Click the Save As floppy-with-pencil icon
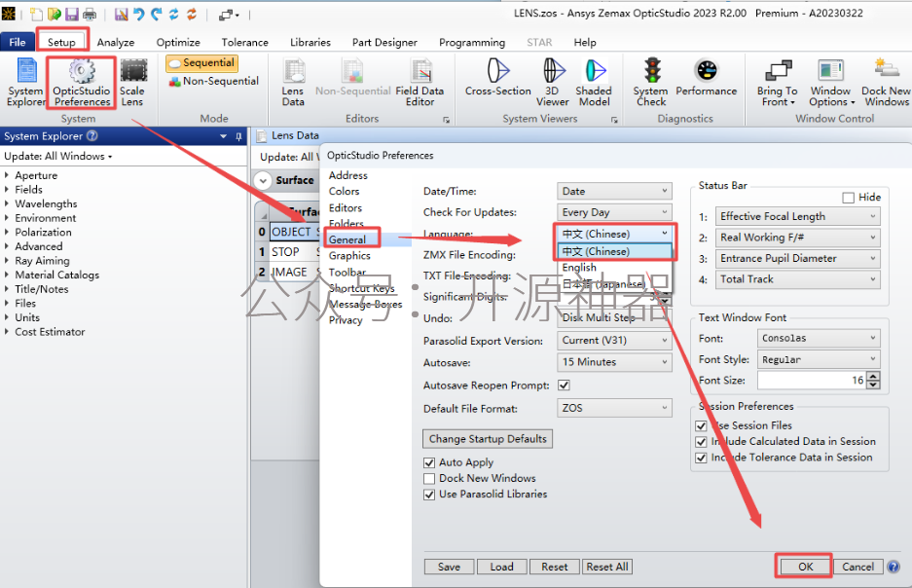The width and height of the screenshot is (912, 588). click(x=121, y=15)
